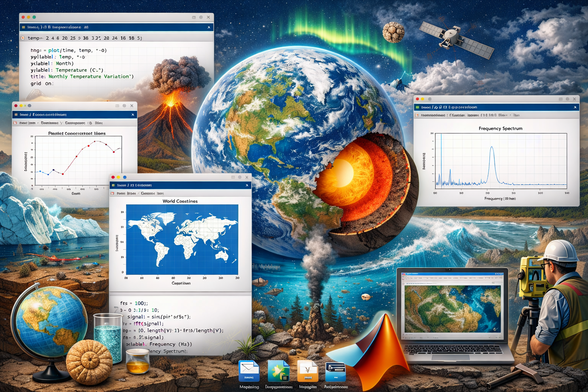This screenshot has width=588, height=392.
Task: Click the orange icon beside the temp= line
Action: 23,38
